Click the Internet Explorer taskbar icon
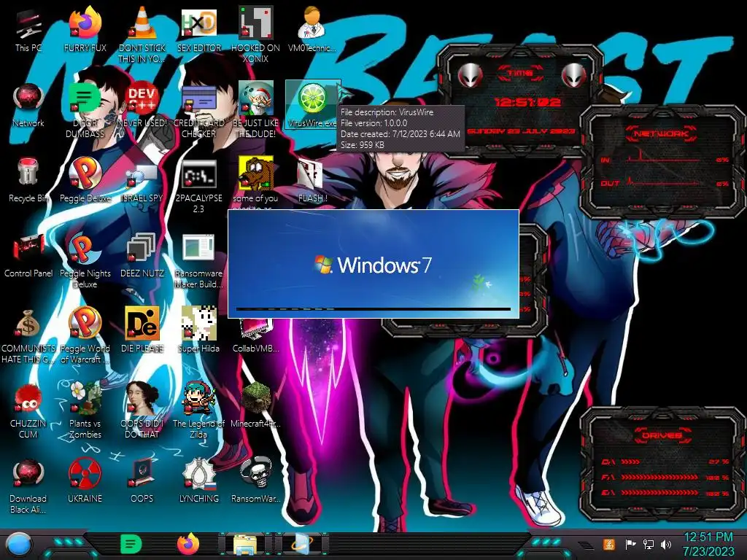This screenshot has height=560, width=747. click(x=301, y=545)
